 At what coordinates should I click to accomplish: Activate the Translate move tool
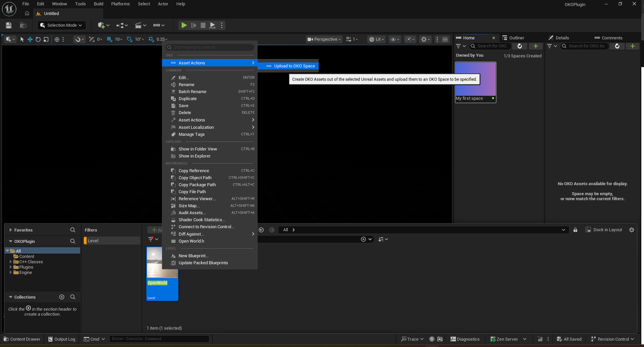point(30,39)
